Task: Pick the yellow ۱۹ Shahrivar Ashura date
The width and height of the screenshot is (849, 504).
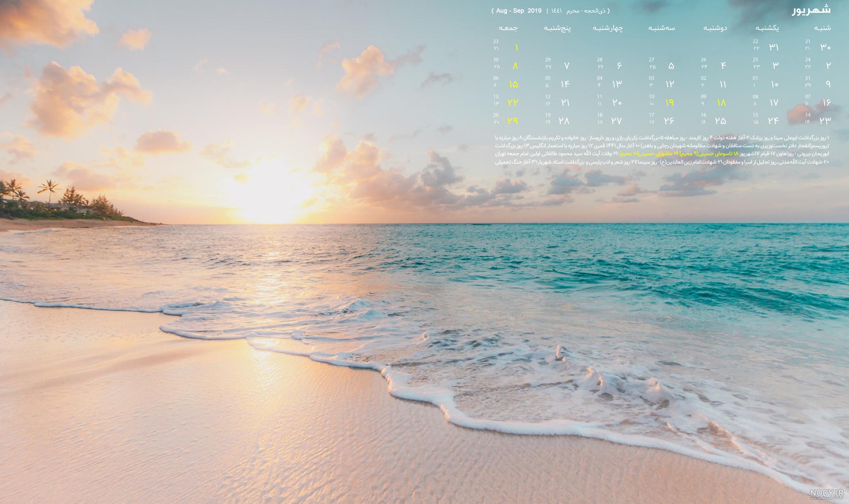Action: click(x=669, y=103)
